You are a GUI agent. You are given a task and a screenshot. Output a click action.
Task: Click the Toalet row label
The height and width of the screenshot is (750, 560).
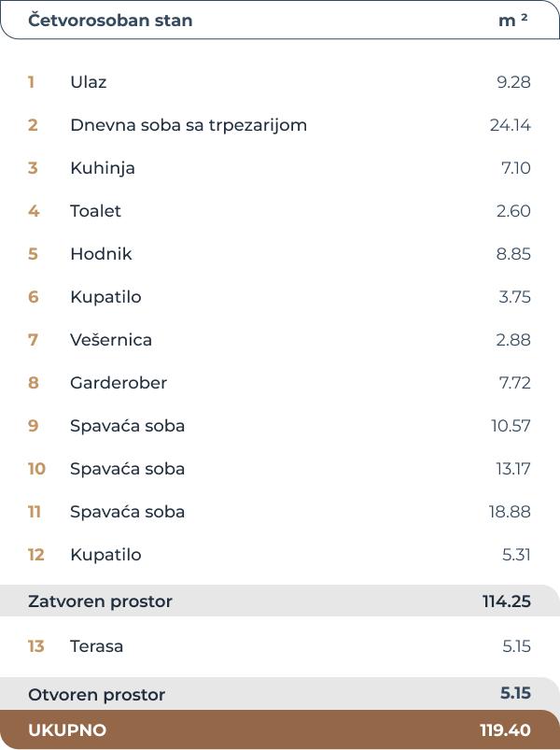pos(95,211)
